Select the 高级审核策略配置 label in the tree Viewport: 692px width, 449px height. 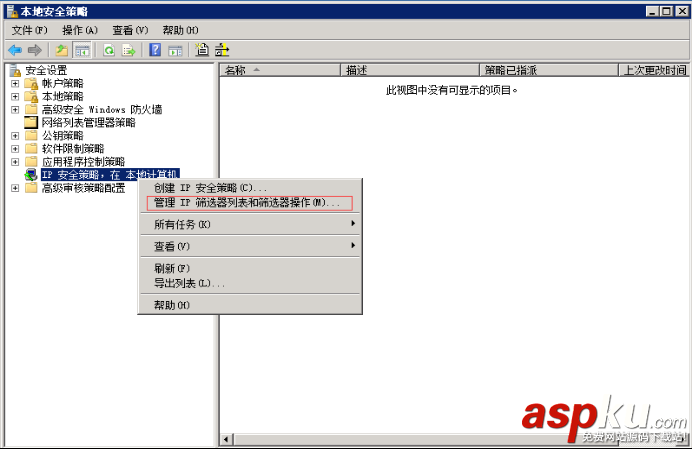click(83, 188)
